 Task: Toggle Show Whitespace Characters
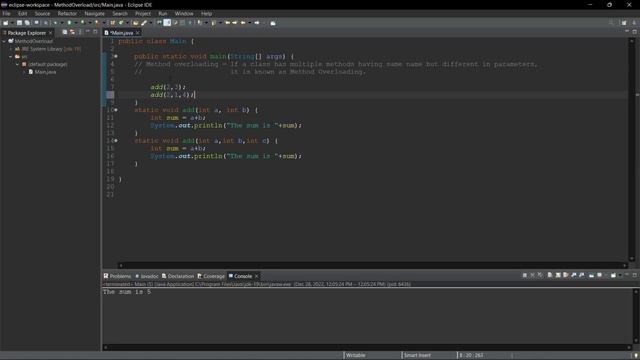[x=190, y=23]
